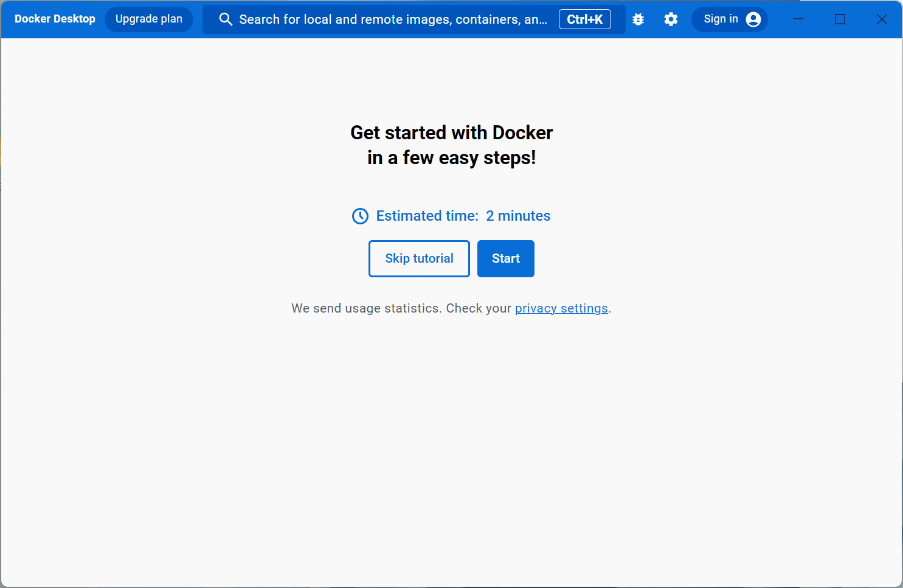
Task: Open the privacy settings link
Action: coord(561,308)
